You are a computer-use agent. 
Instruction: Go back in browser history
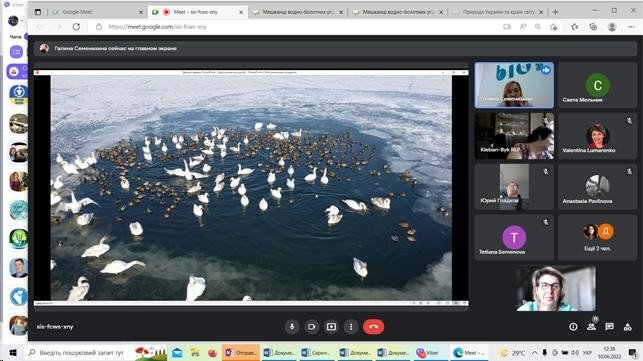(x=40, y=27)
